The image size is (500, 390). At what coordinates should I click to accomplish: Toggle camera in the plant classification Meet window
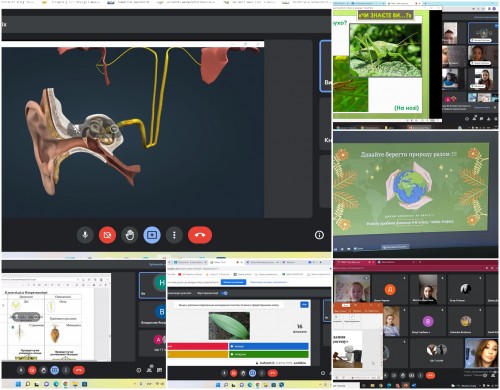point(32,370)
